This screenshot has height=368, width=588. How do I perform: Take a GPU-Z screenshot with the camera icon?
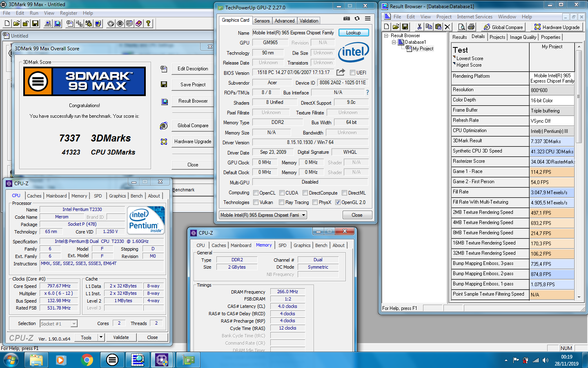coord(347,19)
